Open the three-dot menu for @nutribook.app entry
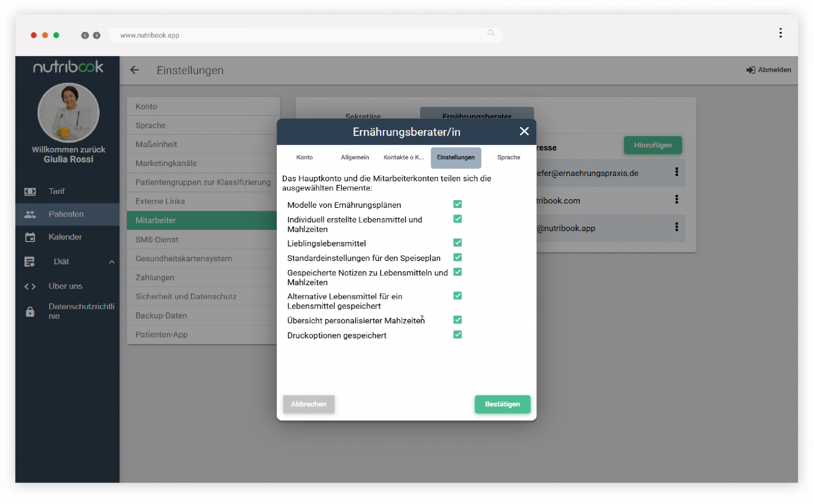Image resolution: width=814 pixels, height=504 pixels. [676, 227]
